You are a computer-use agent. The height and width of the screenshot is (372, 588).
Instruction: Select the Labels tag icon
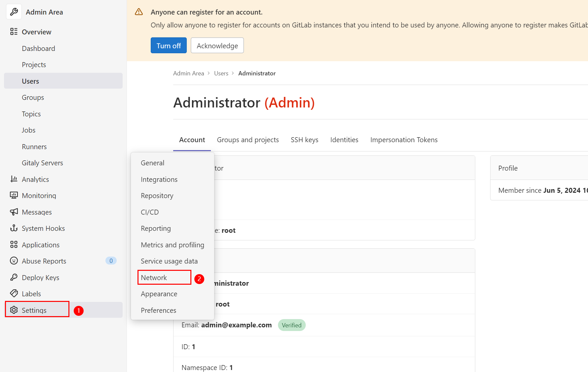click(14, 293)
